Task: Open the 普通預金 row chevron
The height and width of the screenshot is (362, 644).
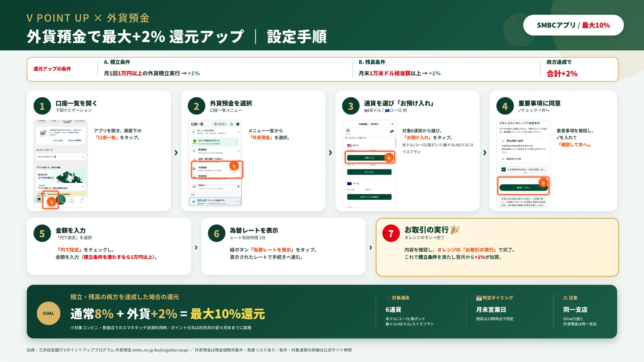Action: pos(238,151)
